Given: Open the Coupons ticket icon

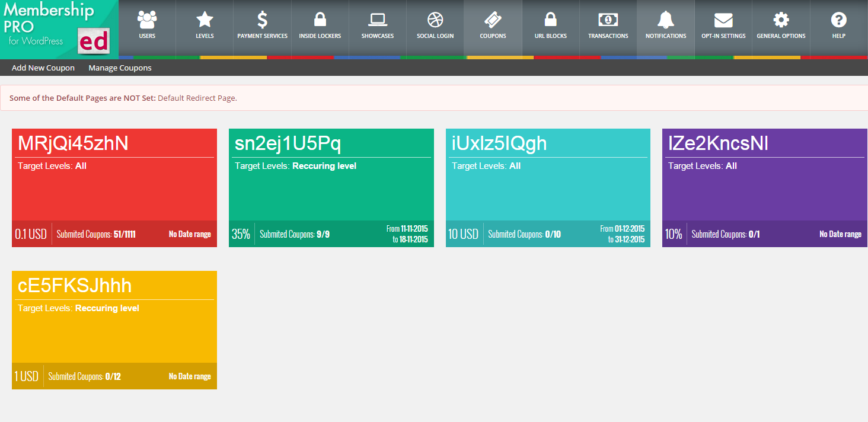Looking at the screenshot, I should pyautogui.click(x=493, y=20).
